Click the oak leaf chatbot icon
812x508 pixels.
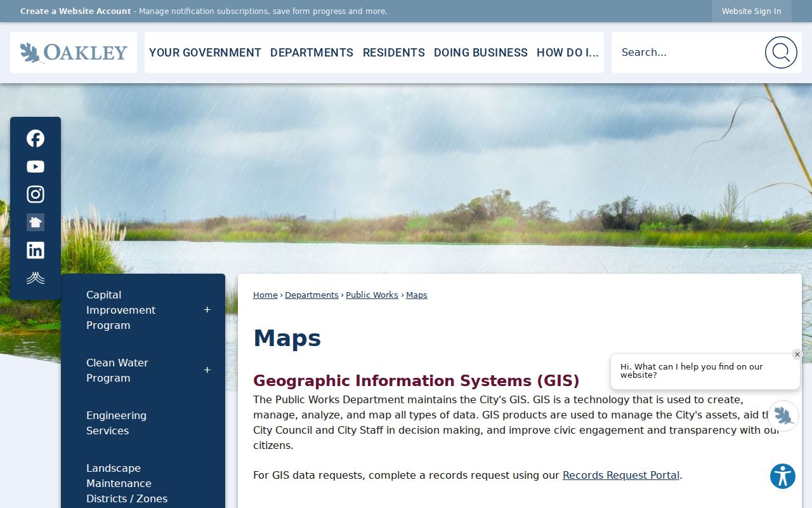click(x=783, y=416)
